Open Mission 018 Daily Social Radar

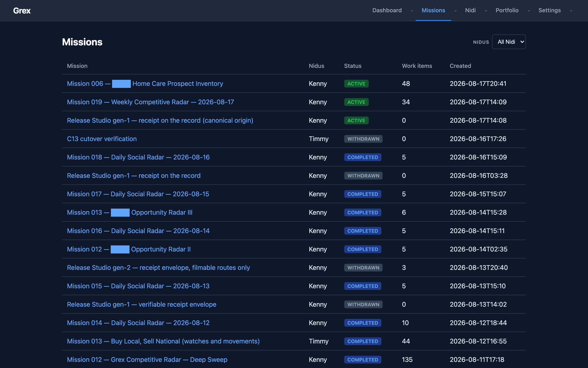click(x=138, y=157)
